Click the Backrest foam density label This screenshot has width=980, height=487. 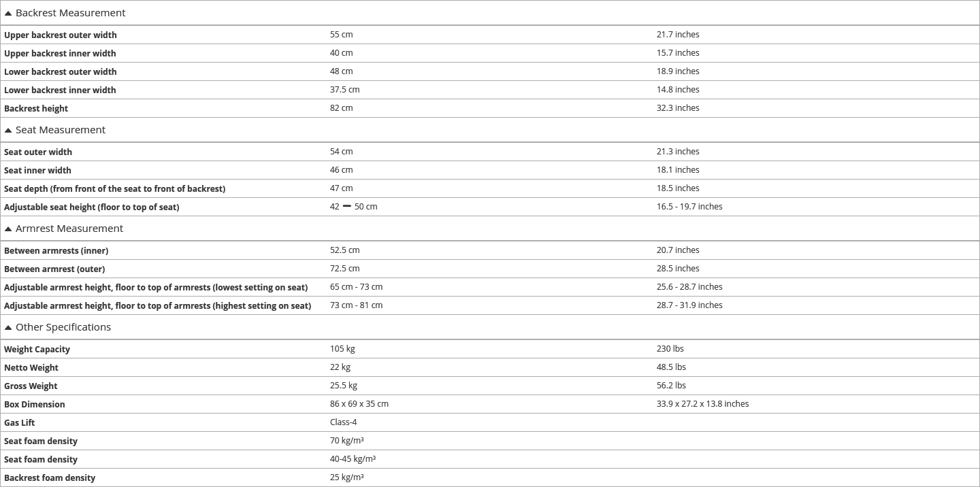click(50, 478)
